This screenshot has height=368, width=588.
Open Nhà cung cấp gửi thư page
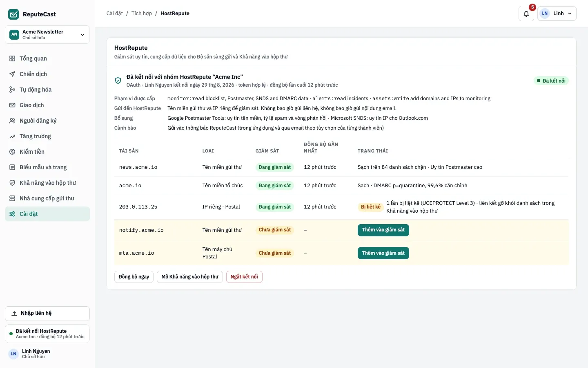click(47, 198)
